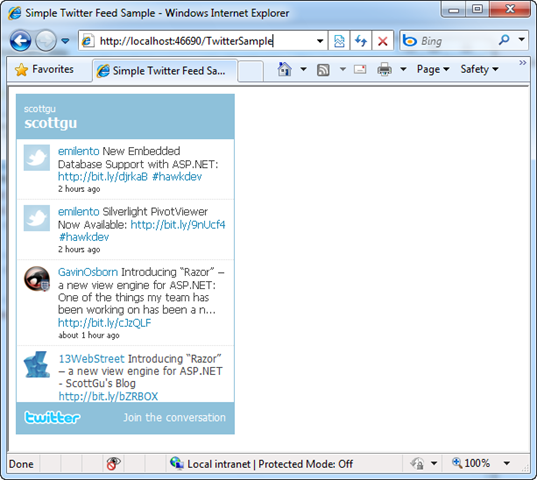Image resolution: width=537 pixels, height=480 pixels.
Task: Stop loading with the red X icon
Action: click(383, 41)
